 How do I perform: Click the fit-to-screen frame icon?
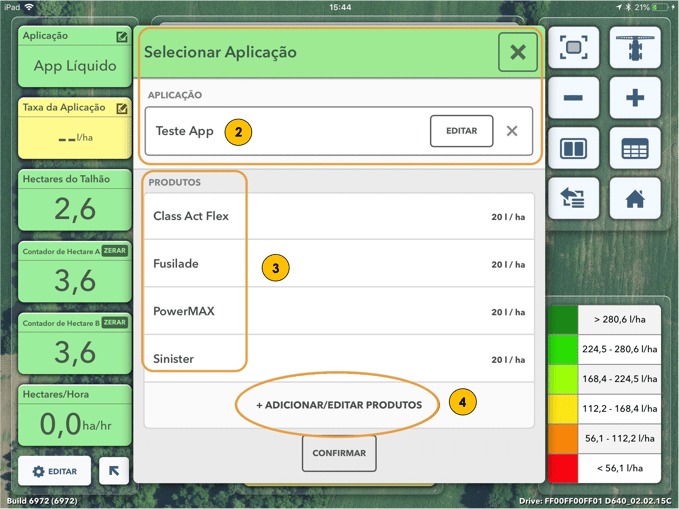tap(580, 48)
